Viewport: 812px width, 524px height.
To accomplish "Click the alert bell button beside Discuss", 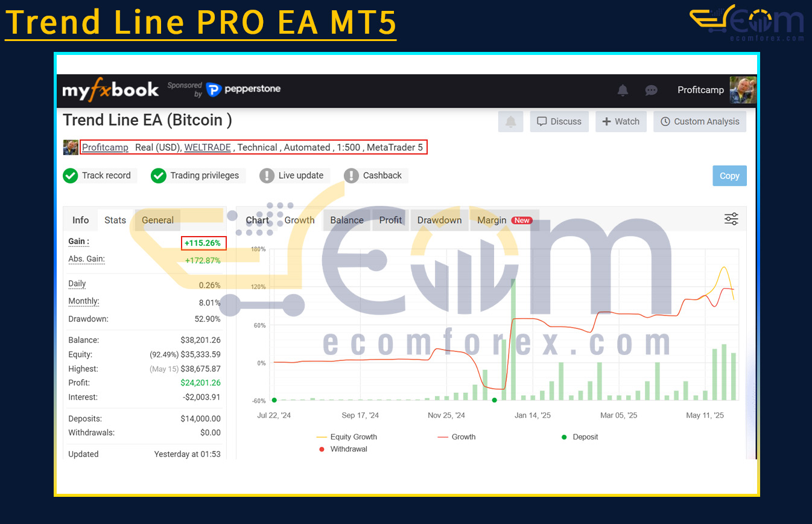I will click(x=511, y=121).
